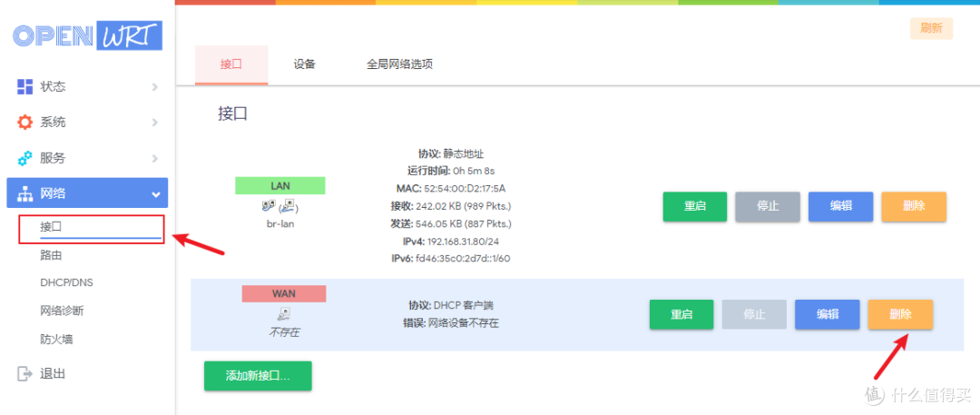
Task: Click 添加新接口 button
Action: pos(258,376)
